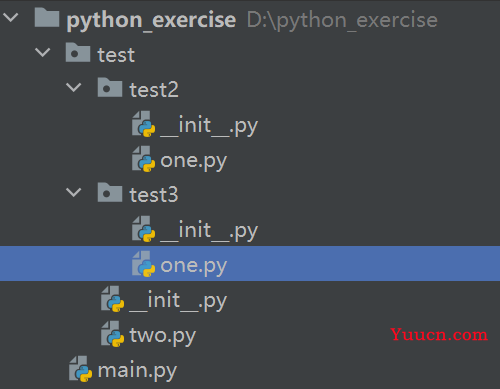The height and width of the screenshot is (389, 500).
Task: Collapse the test folder using its chevron
Action: point(43,52)
